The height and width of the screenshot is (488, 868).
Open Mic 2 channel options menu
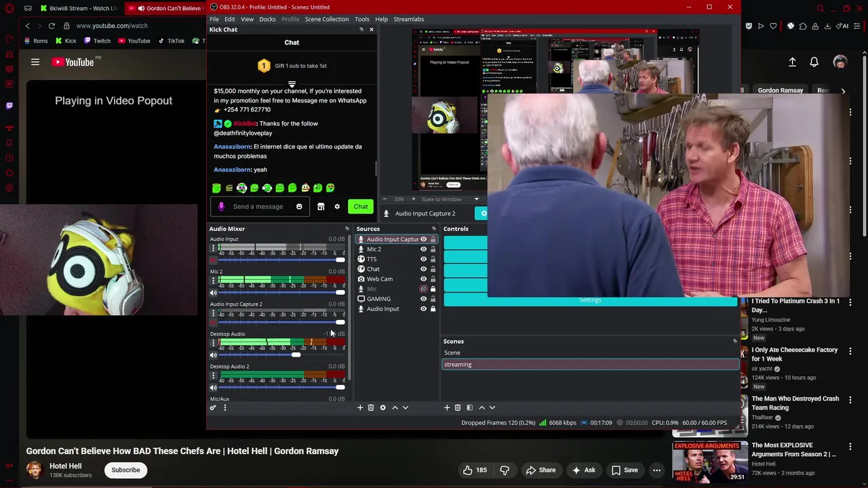point(214,280)
